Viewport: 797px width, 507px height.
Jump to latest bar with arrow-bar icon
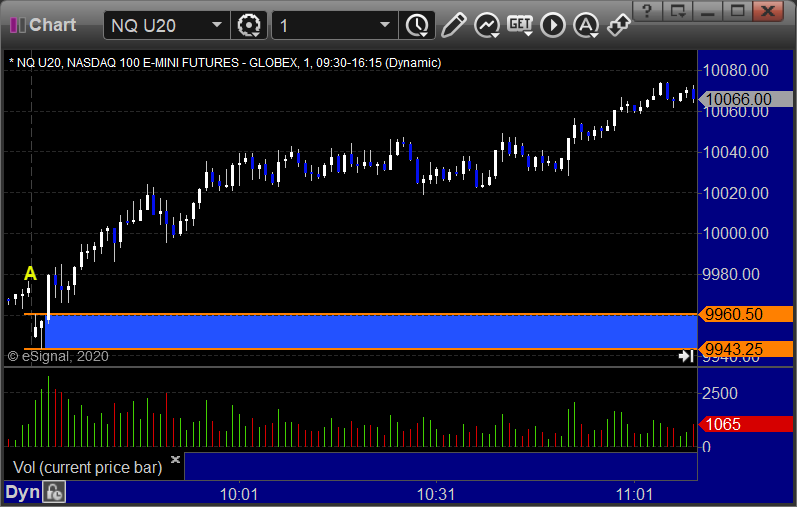[x=686, y=356]
